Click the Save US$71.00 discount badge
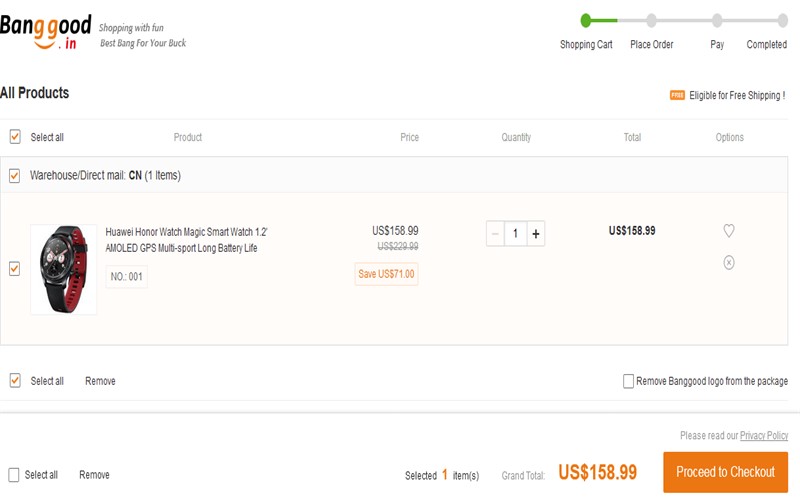The width and height of the screenshot is (800, 500). point(386,274)
